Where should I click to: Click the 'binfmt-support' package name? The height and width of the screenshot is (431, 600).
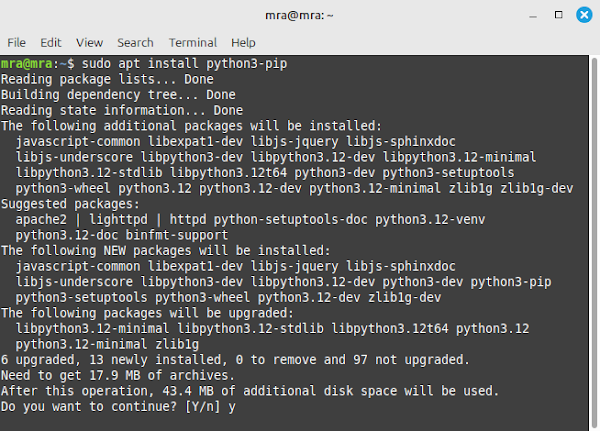177,235
